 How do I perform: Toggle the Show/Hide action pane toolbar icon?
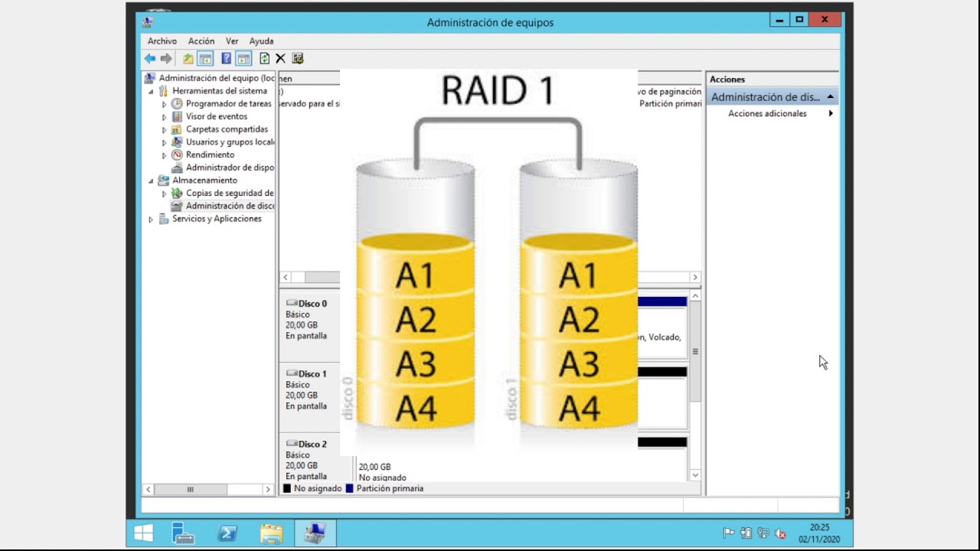tap(243, 58)
